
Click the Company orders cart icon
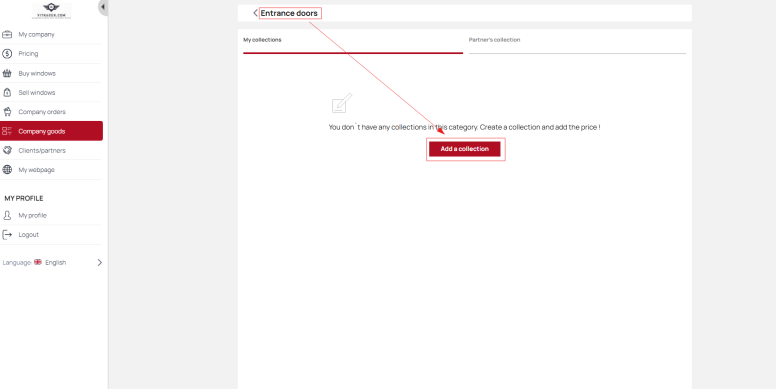[7, 112]
